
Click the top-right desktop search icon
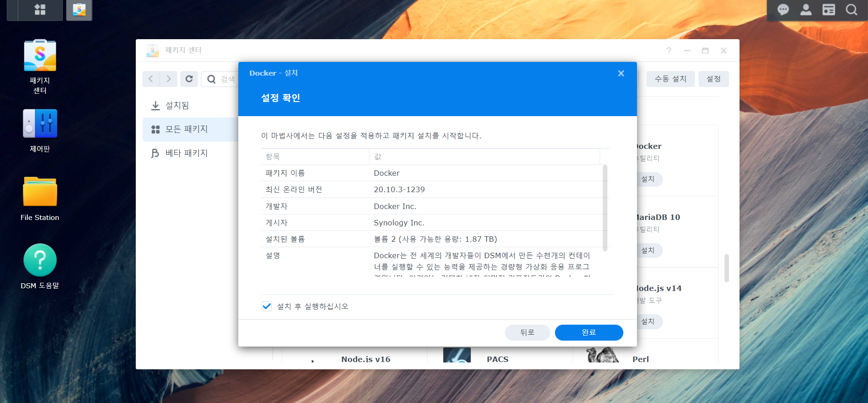coord(852,10)
